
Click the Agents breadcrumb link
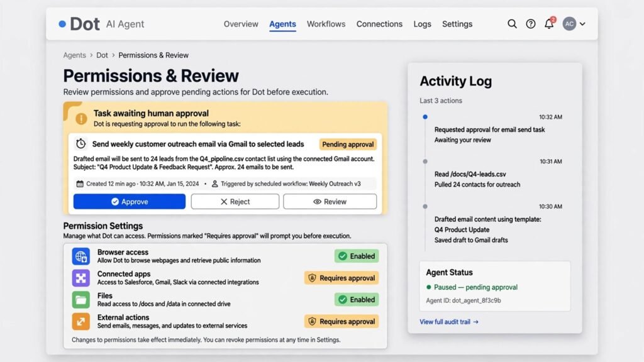coord(74,55)
